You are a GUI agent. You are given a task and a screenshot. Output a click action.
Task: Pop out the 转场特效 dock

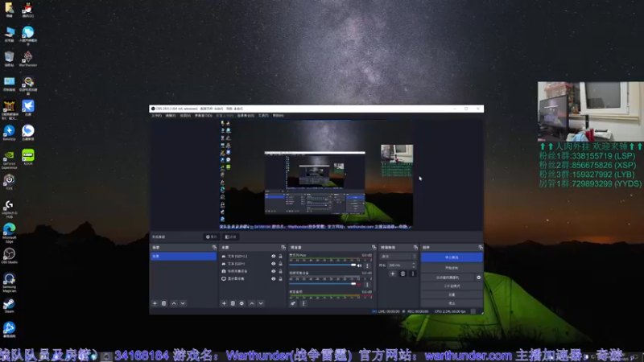(415, 248)
